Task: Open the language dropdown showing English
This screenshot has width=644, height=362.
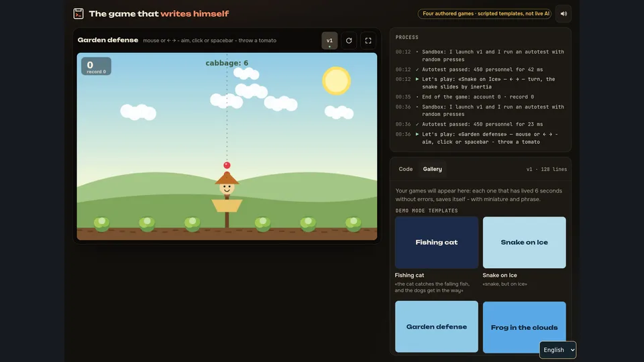Action: click(x=557, y=350)
